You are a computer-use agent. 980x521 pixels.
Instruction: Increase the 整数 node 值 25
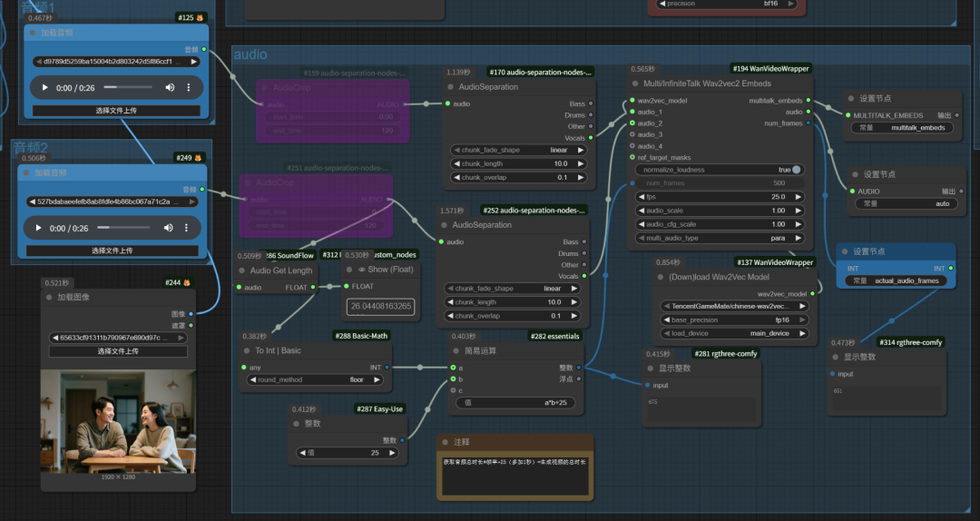(392, 453)
